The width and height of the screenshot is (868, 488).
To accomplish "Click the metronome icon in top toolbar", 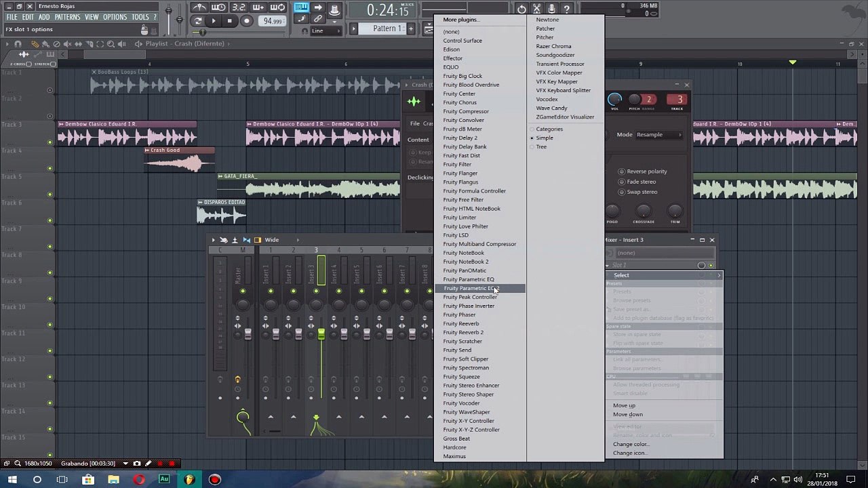I will click(x=199, y=8).
